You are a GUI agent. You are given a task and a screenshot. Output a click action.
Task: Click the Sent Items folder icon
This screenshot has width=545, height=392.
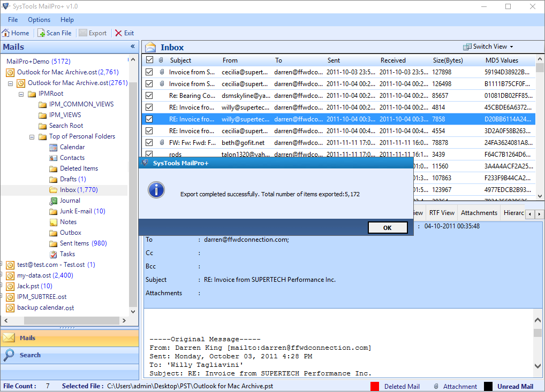tap(53, 244)
